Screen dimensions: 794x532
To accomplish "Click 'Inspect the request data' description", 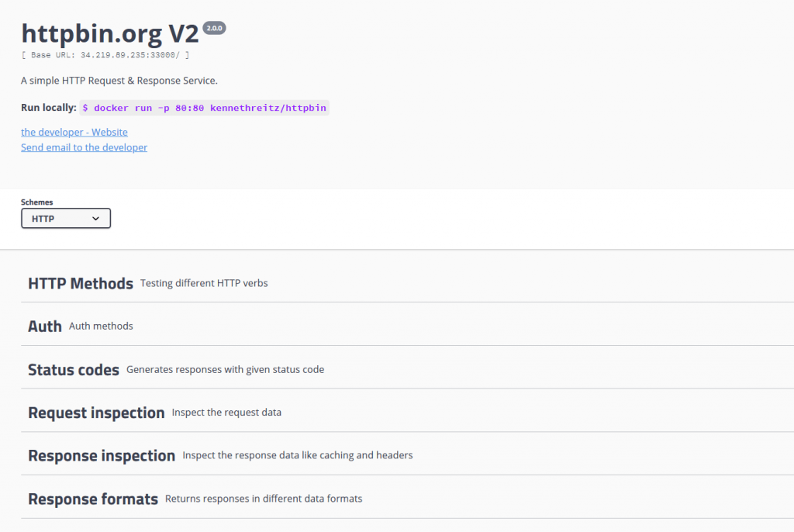I will 226,413.
